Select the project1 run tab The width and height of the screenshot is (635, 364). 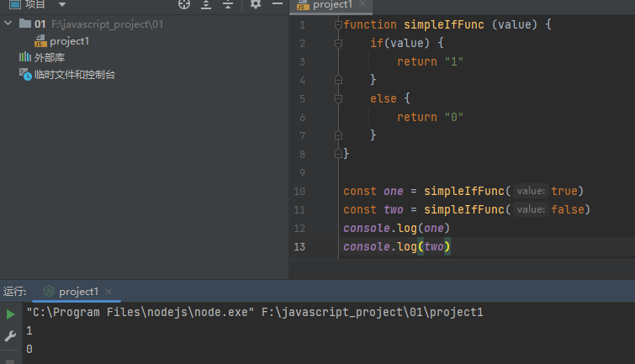click(78, 292)
